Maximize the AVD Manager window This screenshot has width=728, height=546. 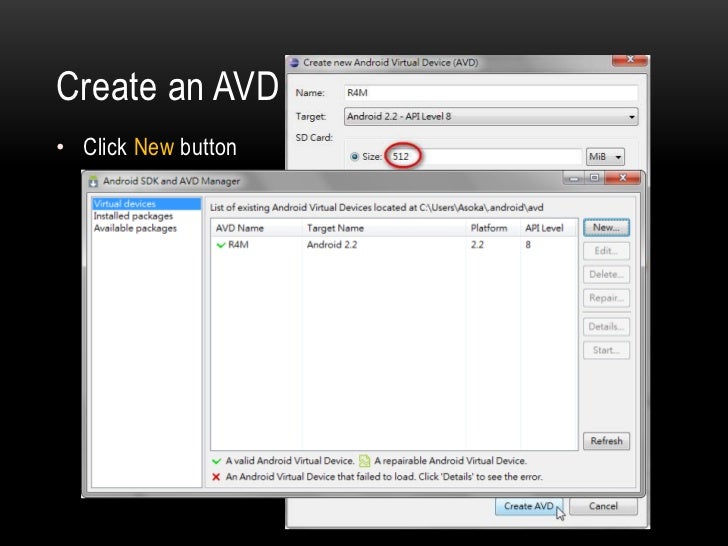point(594,178)
